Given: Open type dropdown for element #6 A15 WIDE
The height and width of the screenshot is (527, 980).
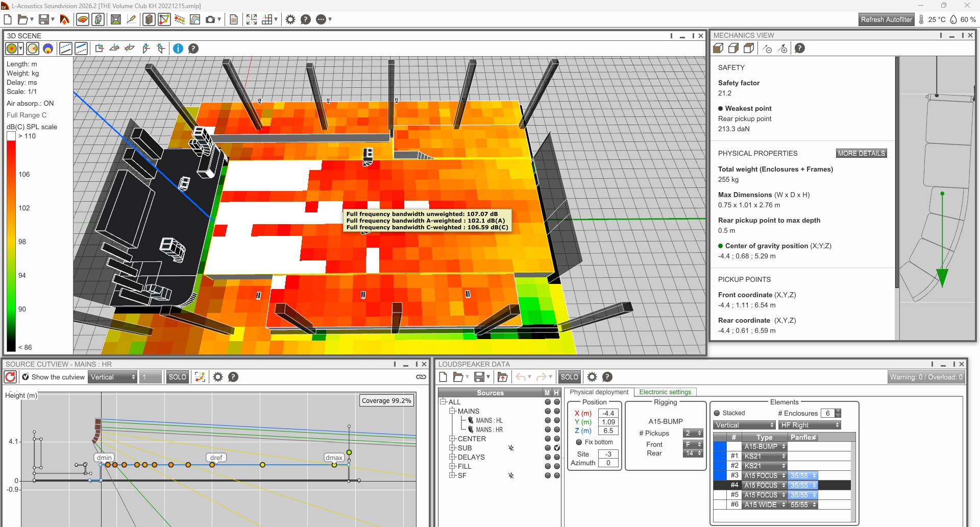Looking at the screenshot, I should (x=765, y=505).
